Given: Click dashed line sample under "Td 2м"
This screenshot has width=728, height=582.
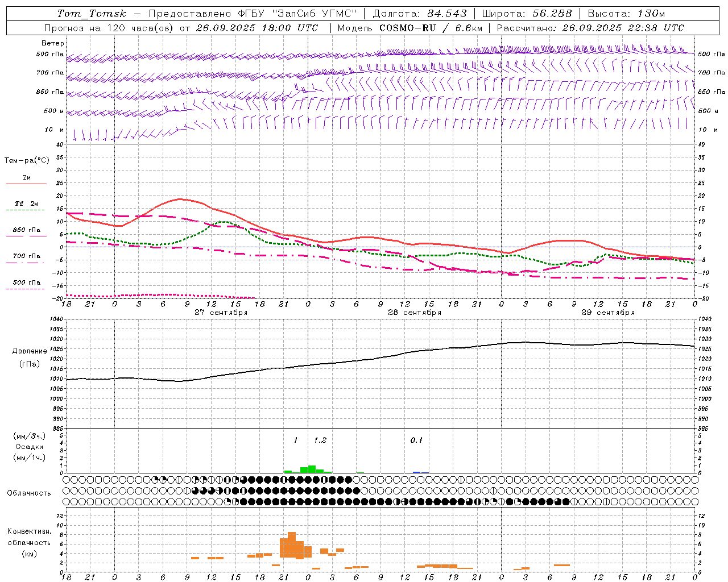Looking at the screenshot, I should [25, 210].
